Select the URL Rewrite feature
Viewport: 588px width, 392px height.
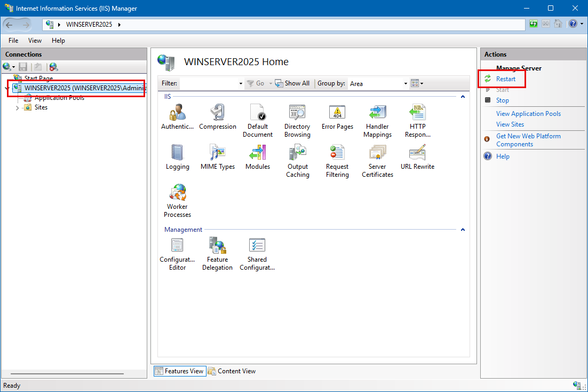pos(417,154)
